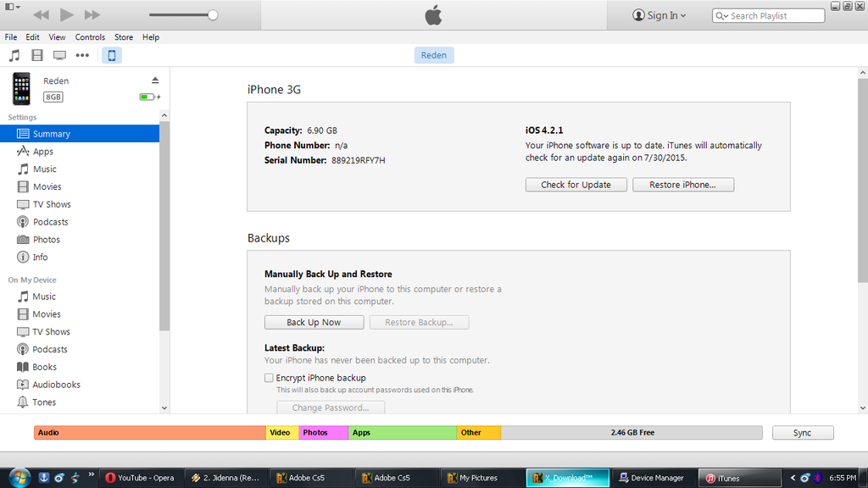Expand the search playlist magnifier dropdown
This screenshot has width=868, height=488.
(721, 16)
